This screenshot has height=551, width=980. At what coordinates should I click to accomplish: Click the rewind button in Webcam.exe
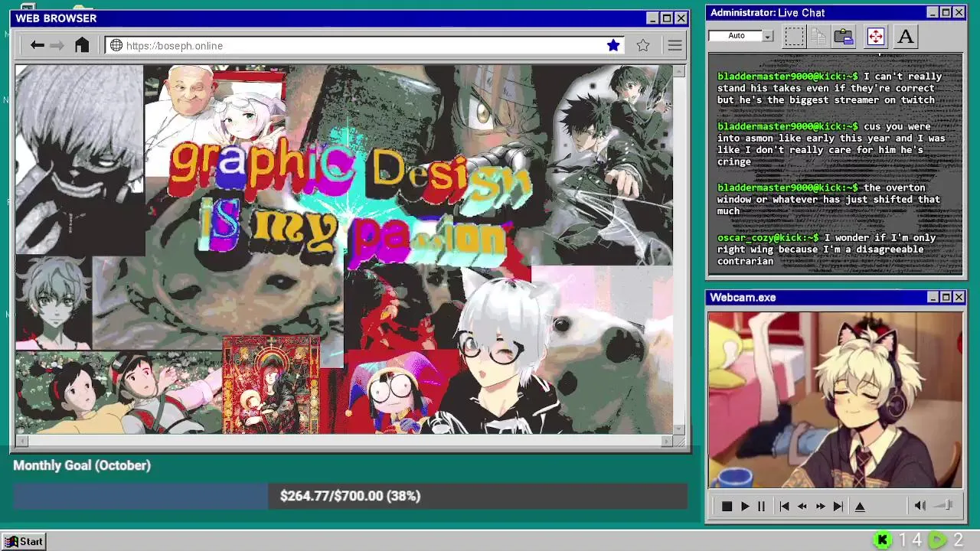[802, 506]
